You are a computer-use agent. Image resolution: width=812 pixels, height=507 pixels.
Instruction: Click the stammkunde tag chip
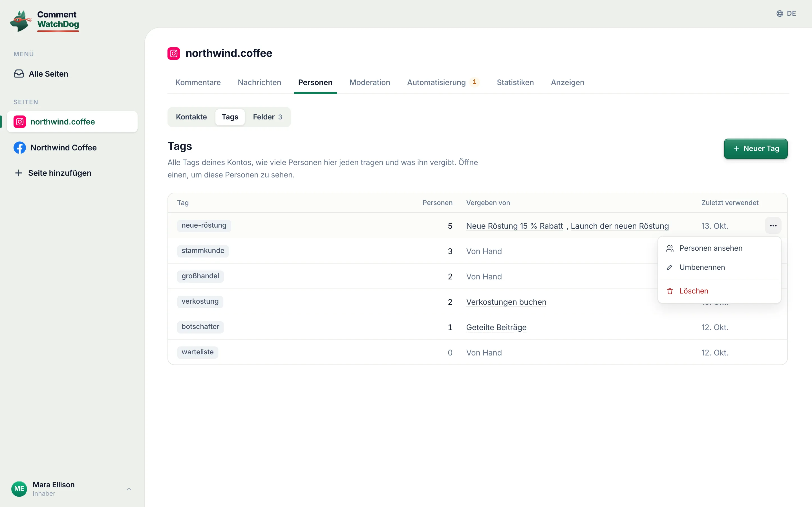click(203, 251)
